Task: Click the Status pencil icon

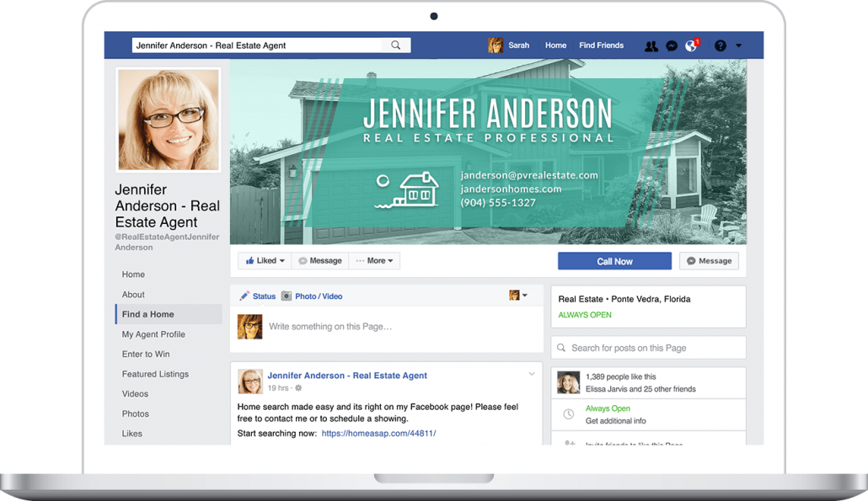Action: tap(244, 296)
